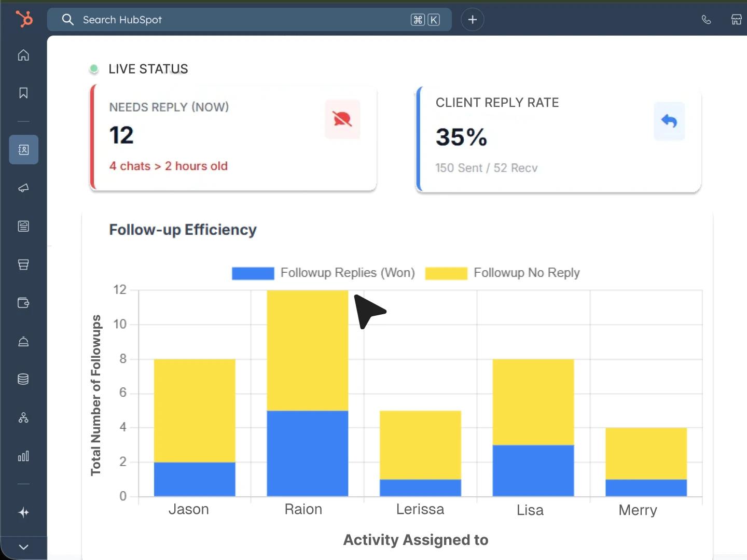Toggle the Followup Replies (Won) legend item

323,273
